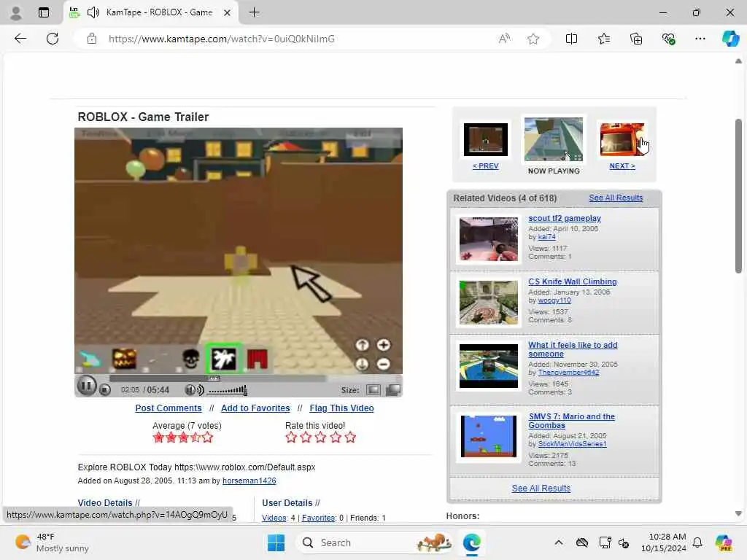Open the browser profile icon

click(x=16, y=12)
